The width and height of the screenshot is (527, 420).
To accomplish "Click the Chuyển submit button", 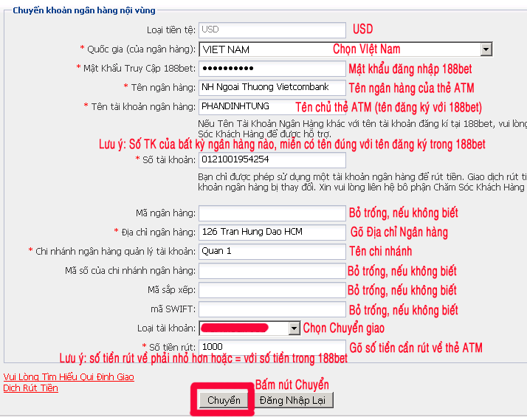I will tap(224, 400).
